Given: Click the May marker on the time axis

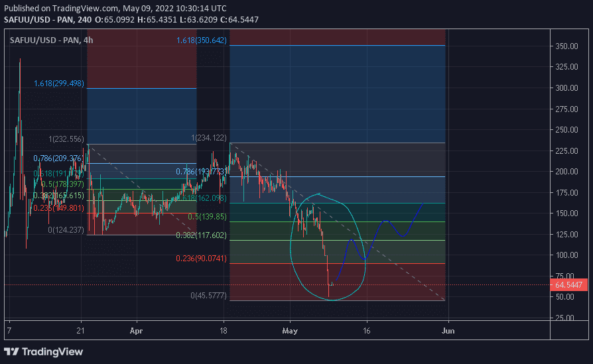Looking at the screenshot, I should (x=290, y=330).
